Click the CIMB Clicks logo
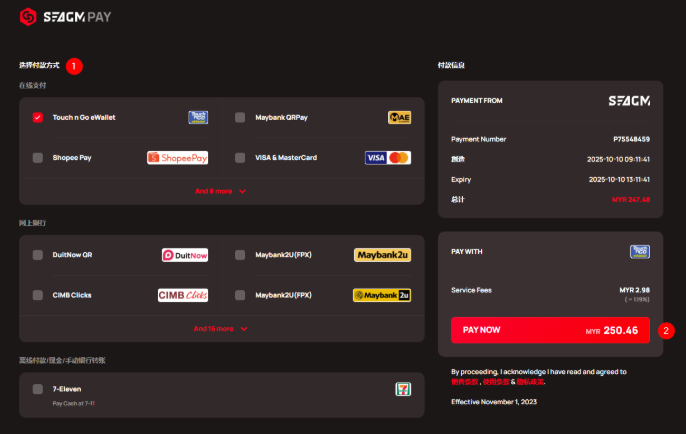This screenshot has width=686, height=434. pos(183,295)
